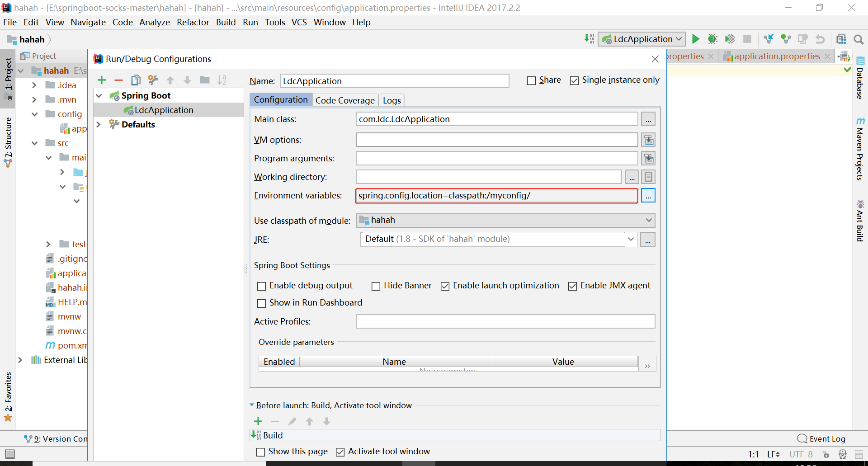Expand the .idea folder in Project
Image resolution: width=868 pixels, height=466 pixels.
pyautogui.click(x=34, y=85)
